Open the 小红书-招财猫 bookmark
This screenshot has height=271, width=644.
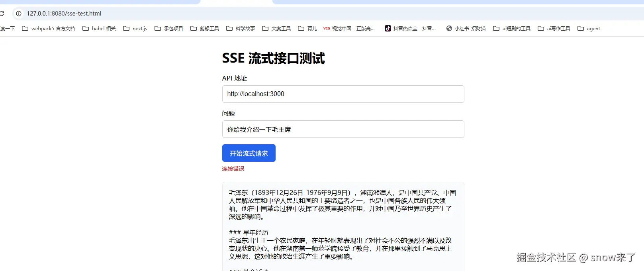click(466, 29)
